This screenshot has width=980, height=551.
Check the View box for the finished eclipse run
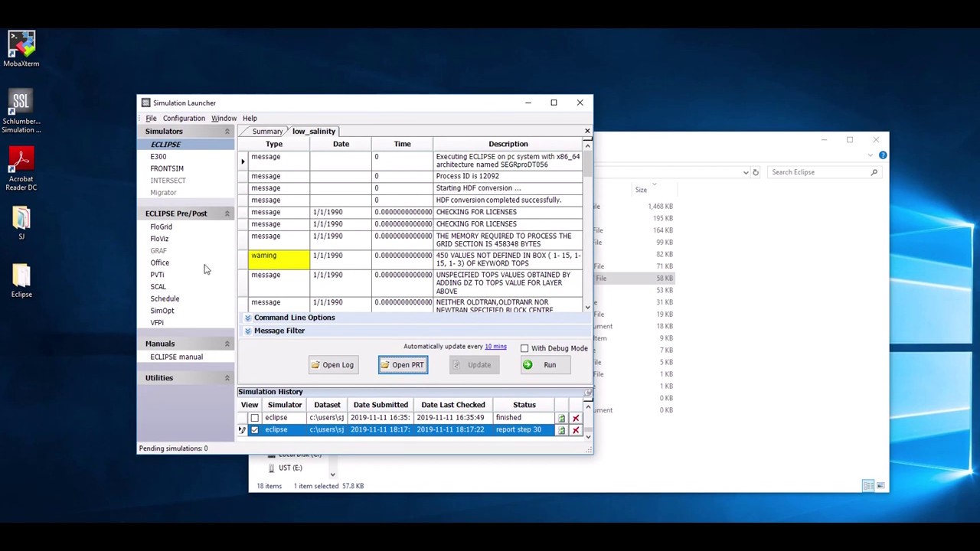coord(255,418)
